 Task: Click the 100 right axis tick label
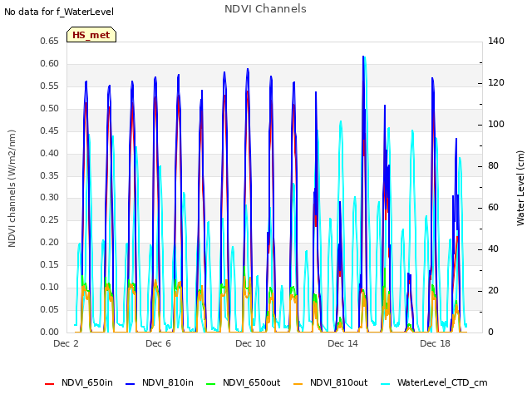click(x=496, y=124)
